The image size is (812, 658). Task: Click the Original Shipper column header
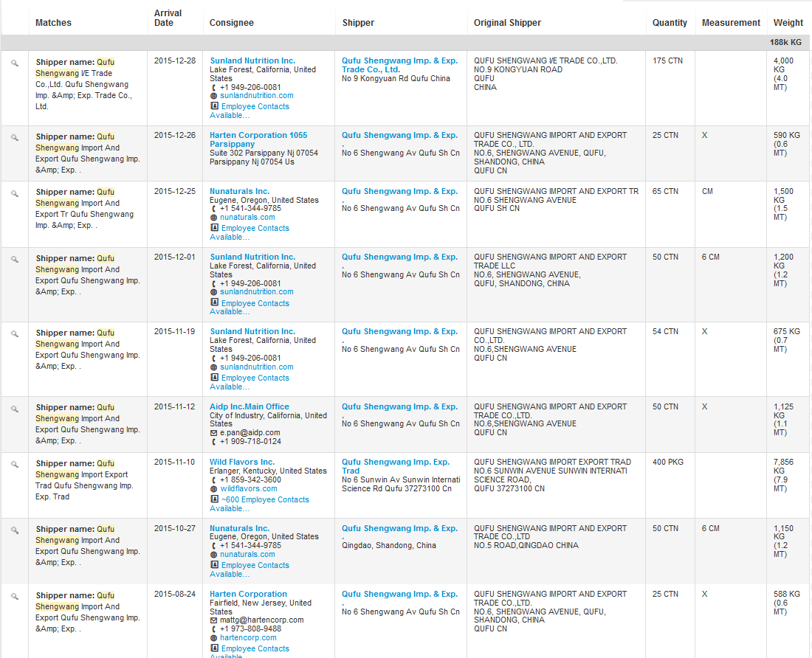tap(507, 23)
